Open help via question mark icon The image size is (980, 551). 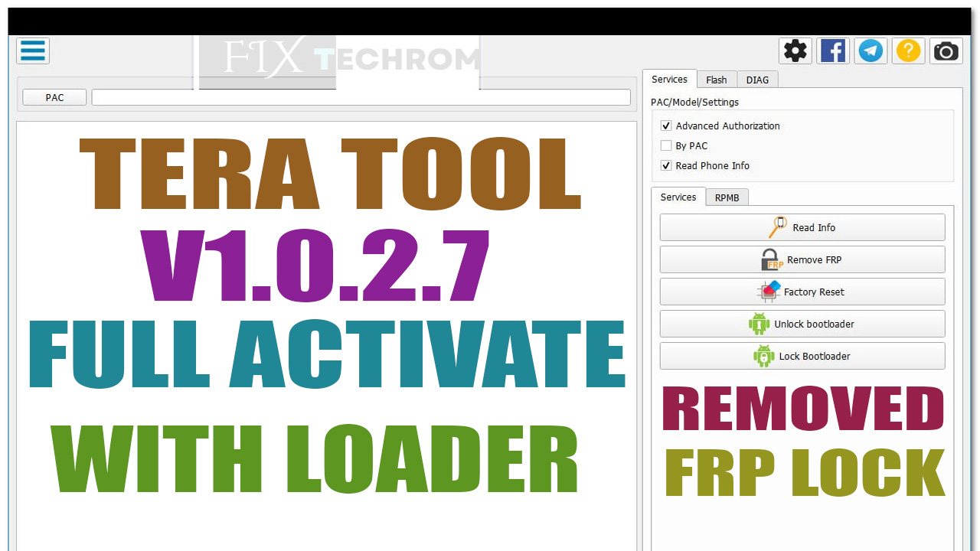[x=908, y=51]
